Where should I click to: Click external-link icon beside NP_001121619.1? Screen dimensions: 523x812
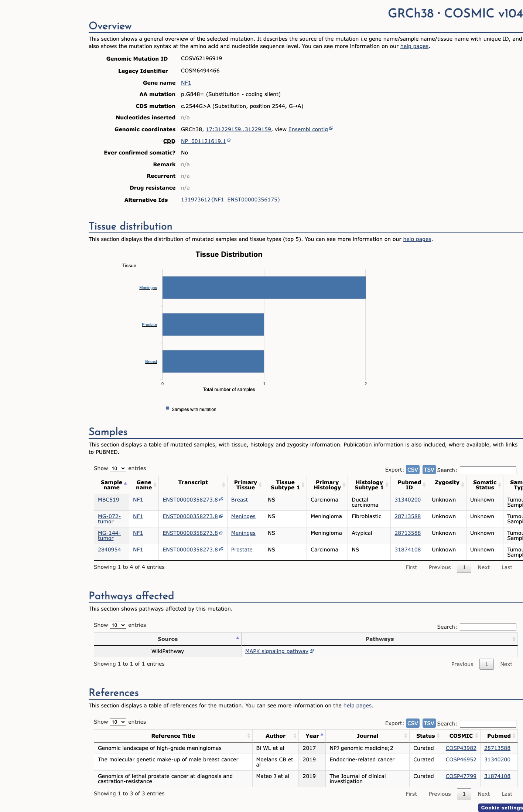(x=229, y=140)
